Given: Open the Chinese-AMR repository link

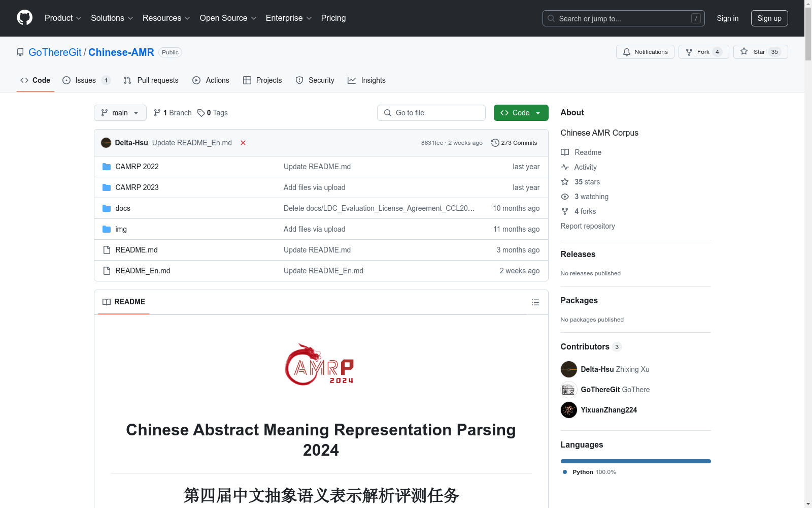Looking at the screenshot, I should click(x=121, y=52).
